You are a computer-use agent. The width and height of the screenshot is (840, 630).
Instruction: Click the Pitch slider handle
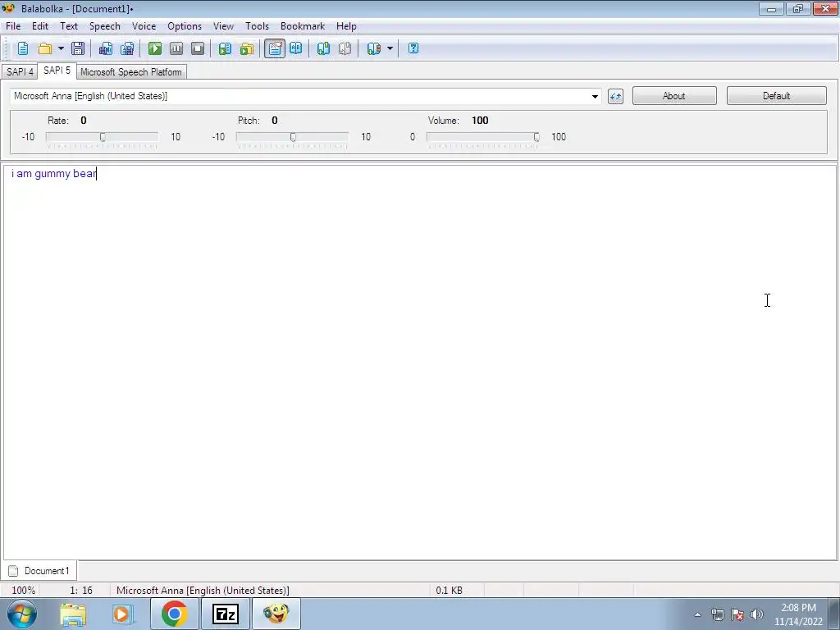tap(293, 138)
